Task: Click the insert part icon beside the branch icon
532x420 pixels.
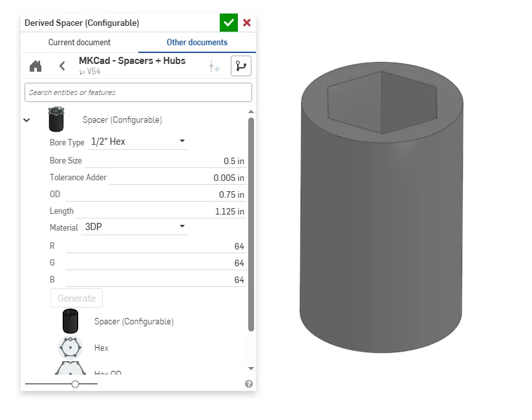Action: (x=214, y=65)
